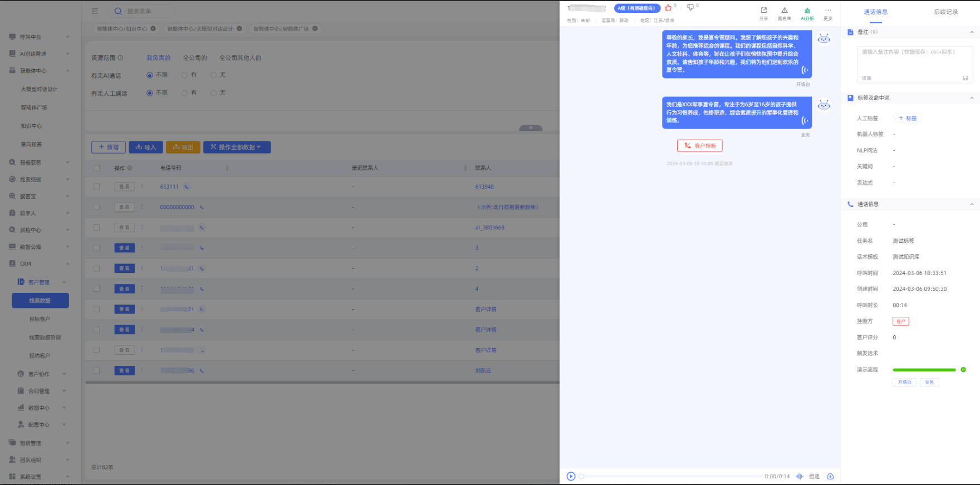Check the checkbox for row 613111
Image resolution: width=980 pixels, height=485 pixels.
(97, 187)
